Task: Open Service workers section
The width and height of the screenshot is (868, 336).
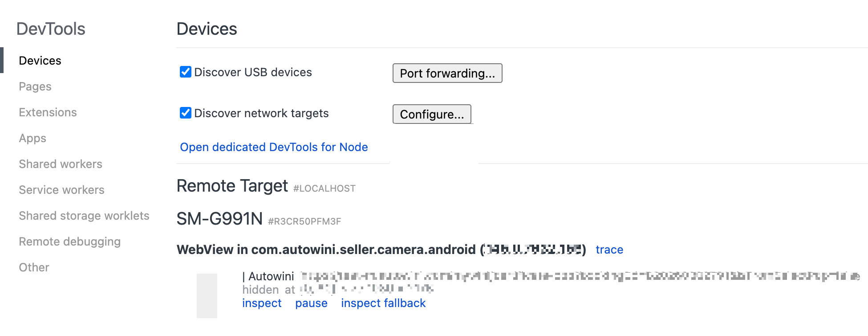Action: 61,190
